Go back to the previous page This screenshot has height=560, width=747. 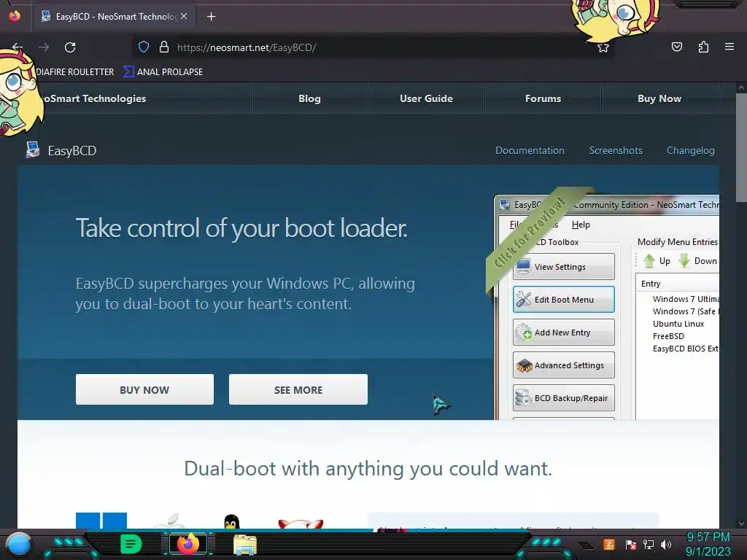click(18, 47)
